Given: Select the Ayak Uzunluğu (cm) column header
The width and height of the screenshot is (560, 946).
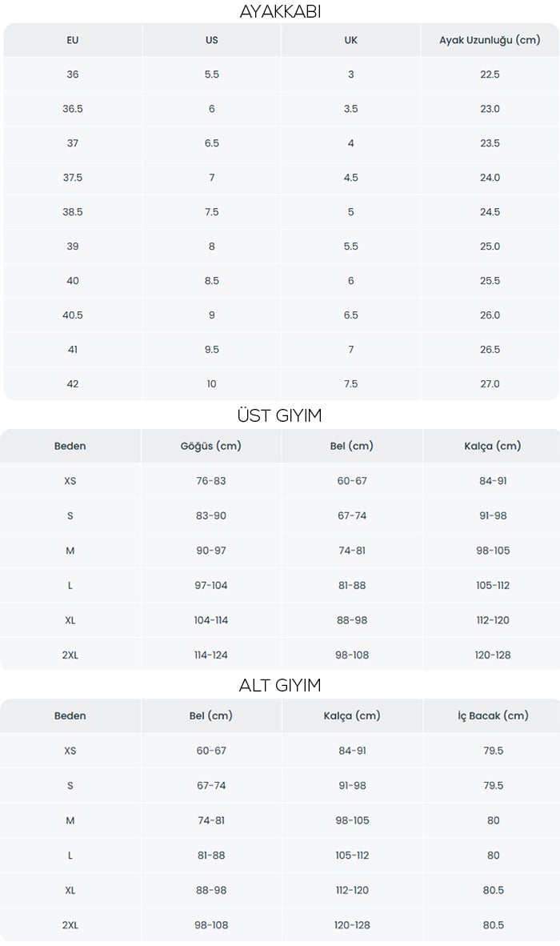Looking at the screenshot, I should click(490, 41).
